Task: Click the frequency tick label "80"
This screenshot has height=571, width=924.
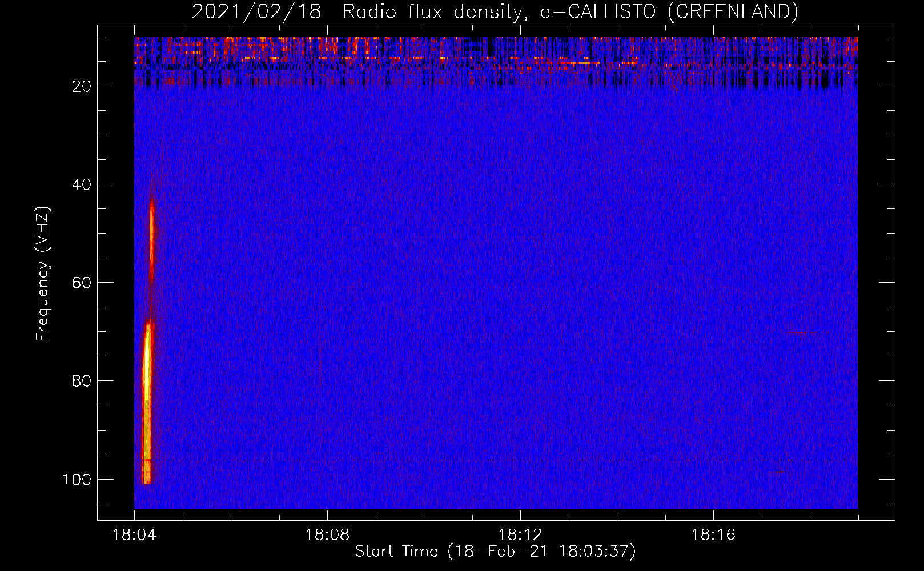Action: point(82,381)
